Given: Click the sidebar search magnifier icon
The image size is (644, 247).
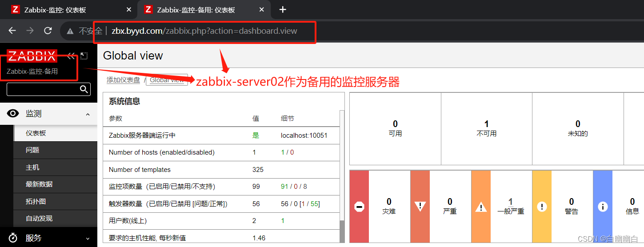Looking at the screenshot, I should click(84, 89).
